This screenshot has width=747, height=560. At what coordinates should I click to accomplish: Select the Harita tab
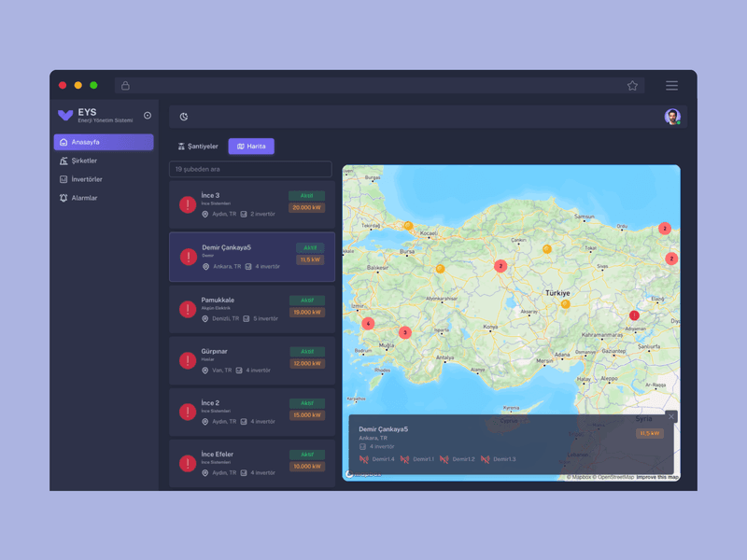coord(251,147)
